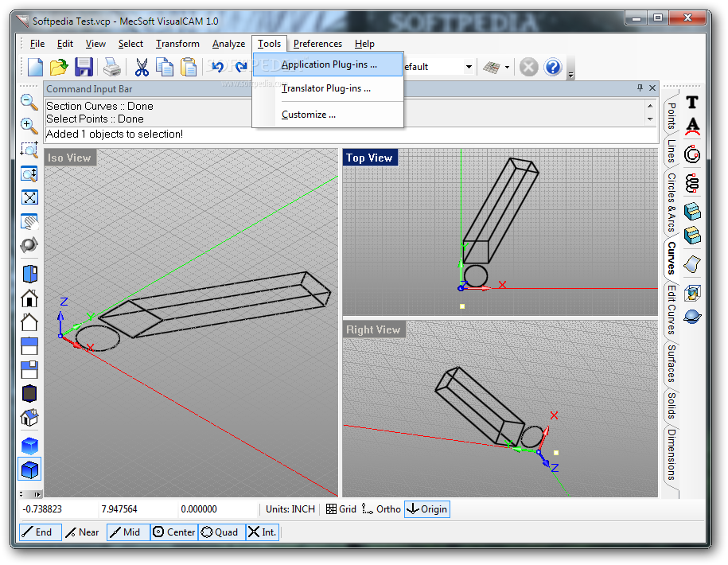Open the File menu
Screen dimensions: 728x565
[x=37, y=44]
